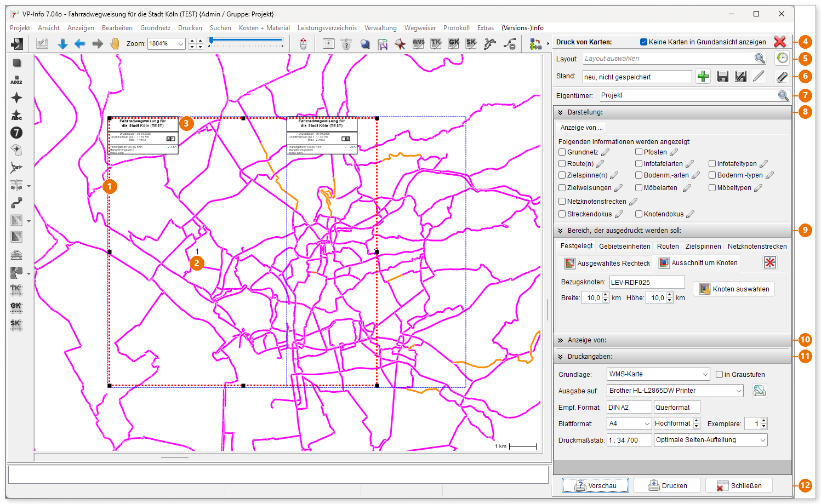Screen dimensions: 821x504
Task: Click the WMS toolbar icon
Action: 418,43
